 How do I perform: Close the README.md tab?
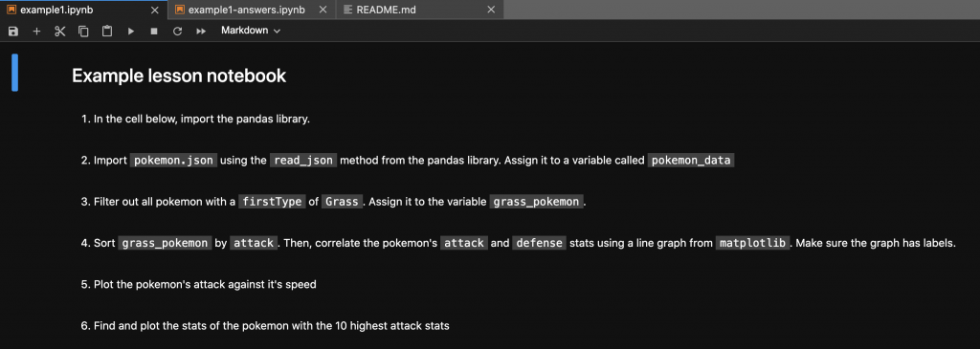coord(491,10)
